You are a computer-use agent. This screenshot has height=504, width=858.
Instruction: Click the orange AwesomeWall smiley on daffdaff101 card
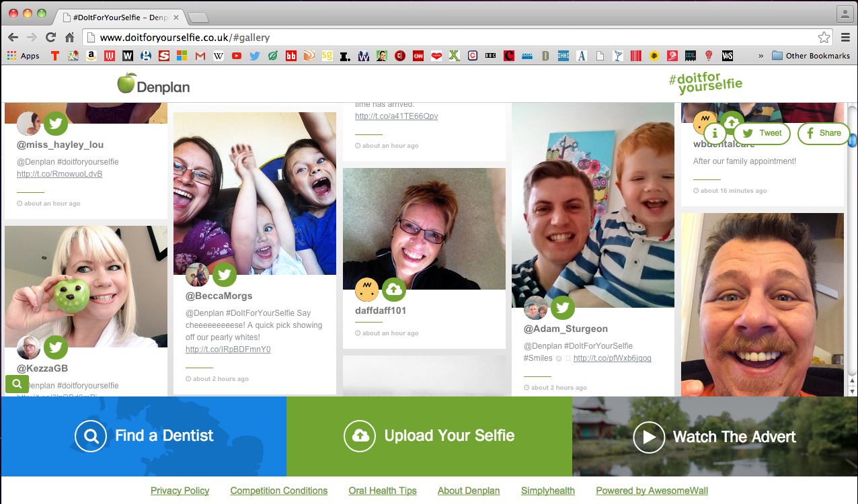(x=366, y=290)
